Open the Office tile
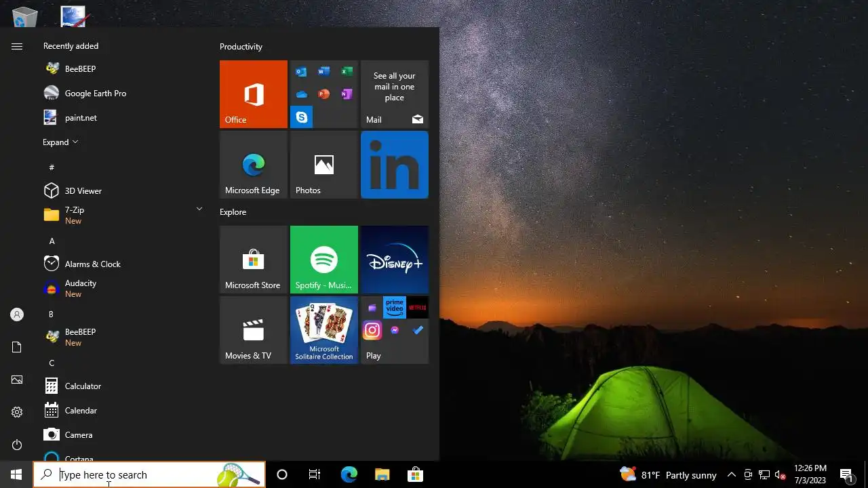The width and height of the screenshot is (868, 488). click(254, 94)
